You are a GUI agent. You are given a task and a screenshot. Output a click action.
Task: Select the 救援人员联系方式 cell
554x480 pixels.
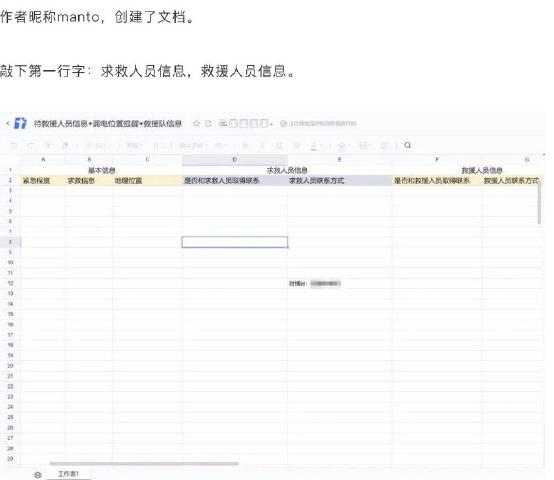[511, 180]
